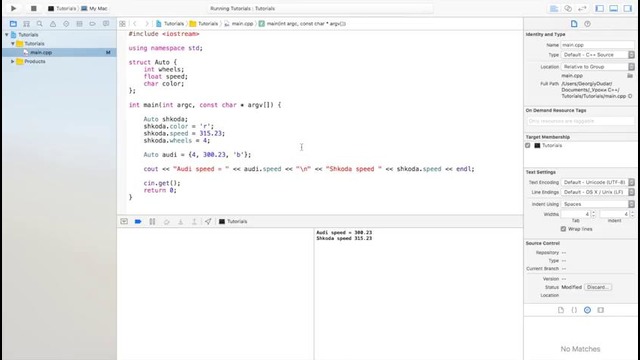Select the Products folder row
Image resolution: width=640 pixels, height=360 pixels.
(x=60, y=61)
